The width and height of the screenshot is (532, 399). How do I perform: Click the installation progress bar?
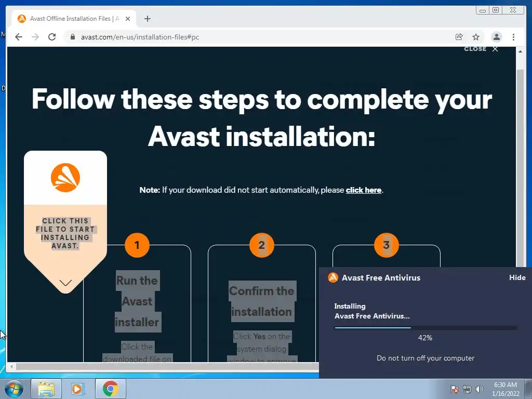pos(426,328)
